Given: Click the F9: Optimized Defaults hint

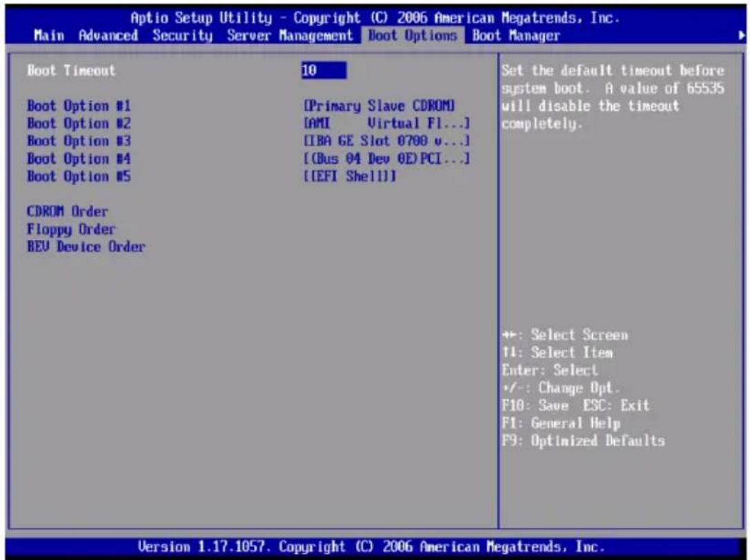Looking at the screenshot, I should click(x=584, y=441).
